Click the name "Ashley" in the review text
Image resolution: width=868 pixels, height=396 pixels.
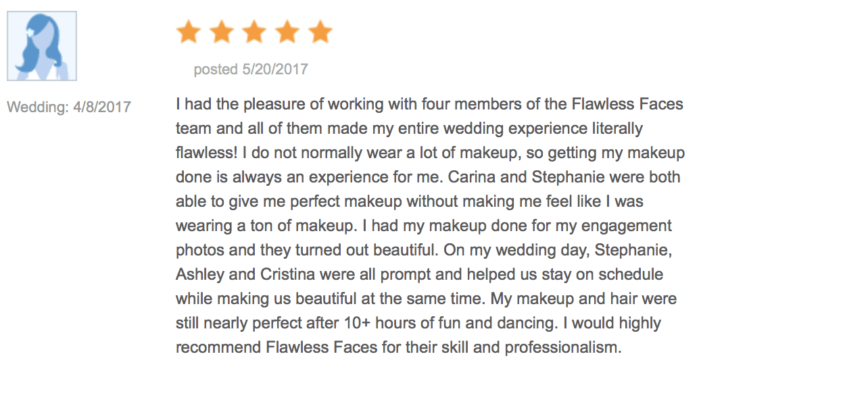tap(197, 274)
